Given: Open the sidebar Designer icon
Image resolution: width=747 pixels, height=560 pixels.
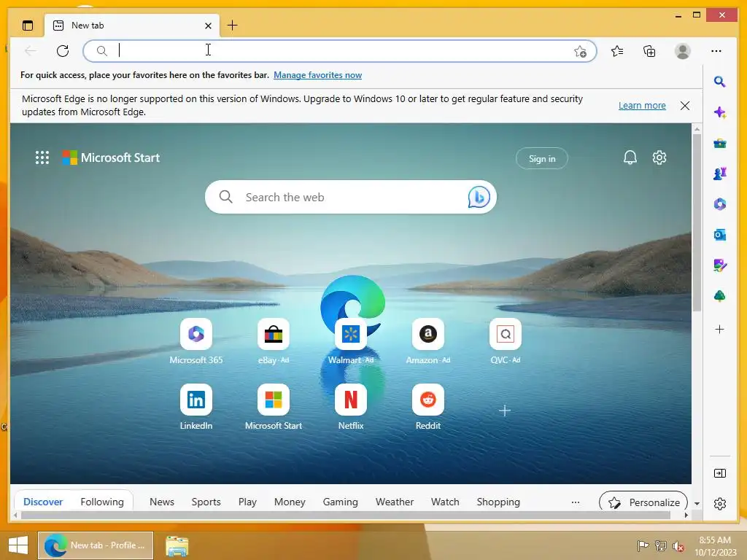Looking at the screenshot, I should [720, 265].
